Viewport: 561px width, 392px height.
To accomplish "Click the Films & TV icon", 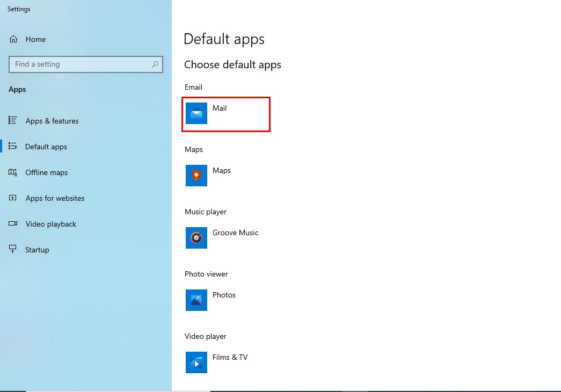I will click(196, 362).
